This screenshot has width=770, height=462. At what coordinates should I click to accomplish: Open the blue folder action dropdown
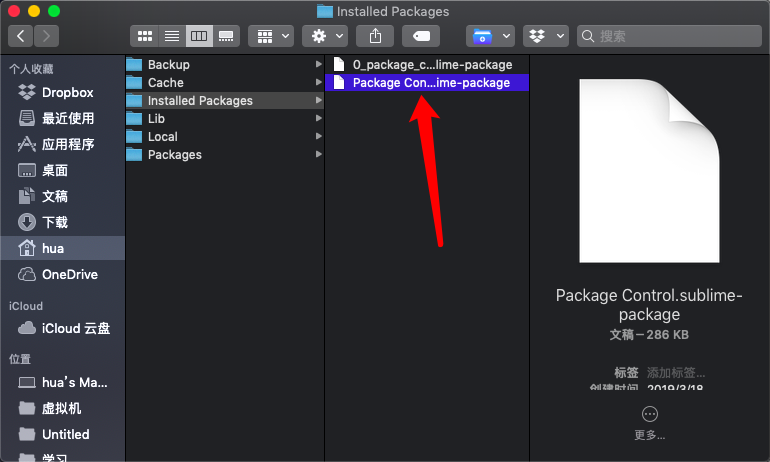pyautogui.click(x=490, y=36)
